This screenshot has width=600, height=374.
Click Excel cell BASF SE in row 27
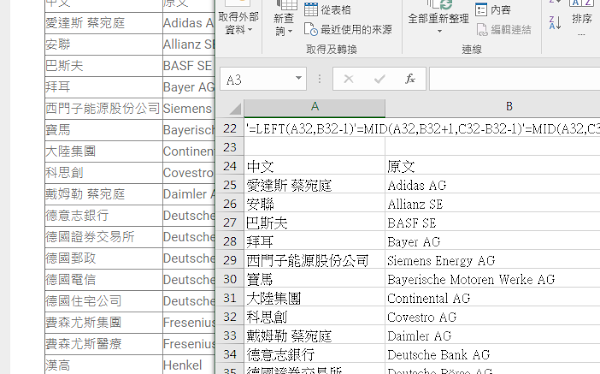493,223
